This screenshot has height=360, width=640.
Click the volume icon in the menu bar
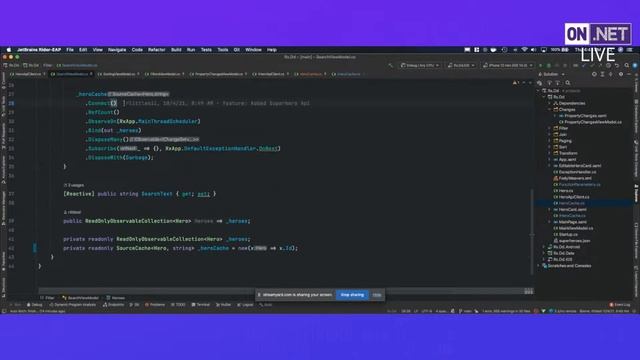(x=533, y=50)
